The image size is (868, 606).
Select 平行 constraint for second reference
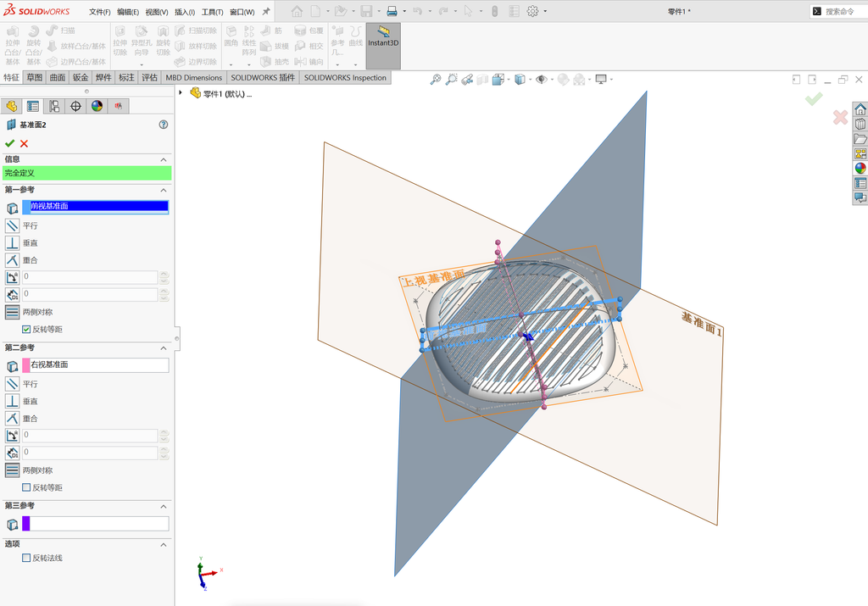click(12, 384)
